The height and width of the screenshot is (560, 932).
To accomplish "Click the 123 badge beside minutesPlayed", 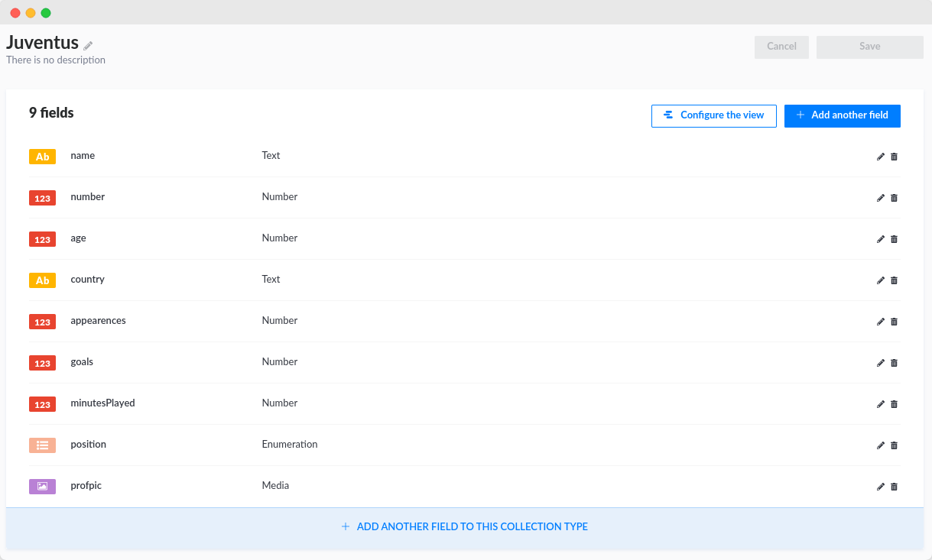I will (42, 404).
